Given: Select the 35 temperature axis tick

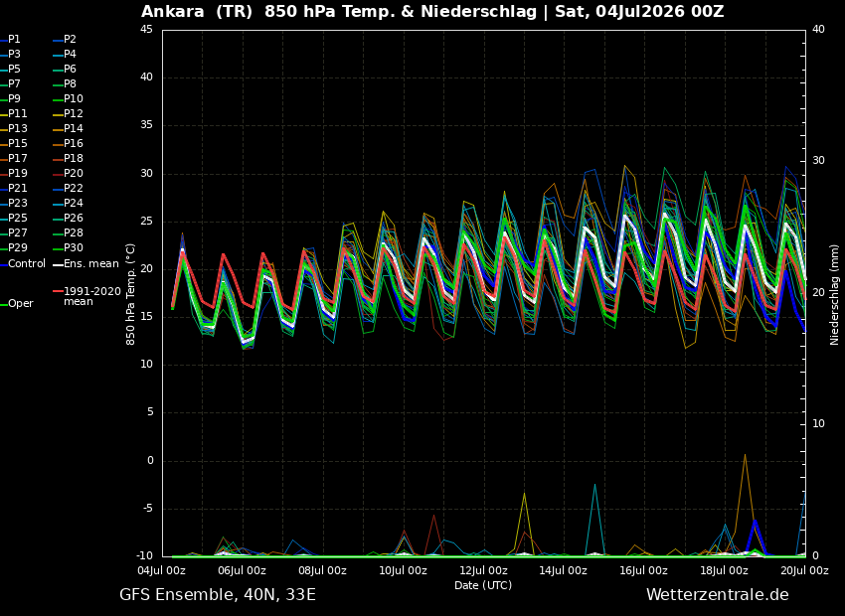Looking at the screenshot, I should point(147,125).
